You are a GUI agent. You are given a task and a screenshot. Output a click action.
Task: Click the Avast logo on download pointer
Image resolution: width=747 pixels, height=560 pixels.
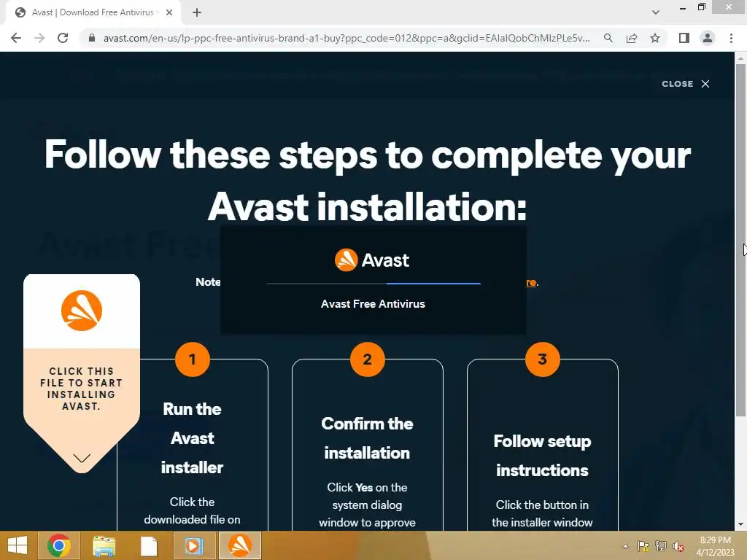82,311
